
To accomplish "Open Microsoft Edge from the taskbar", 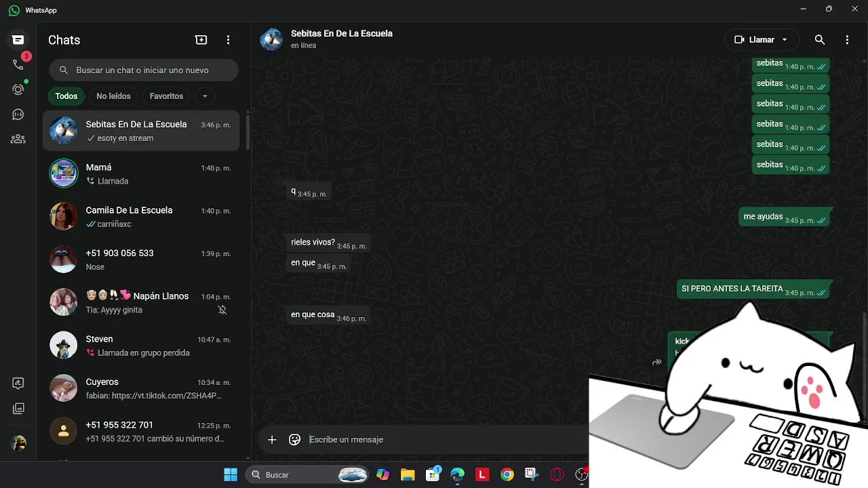I will 458,474.
